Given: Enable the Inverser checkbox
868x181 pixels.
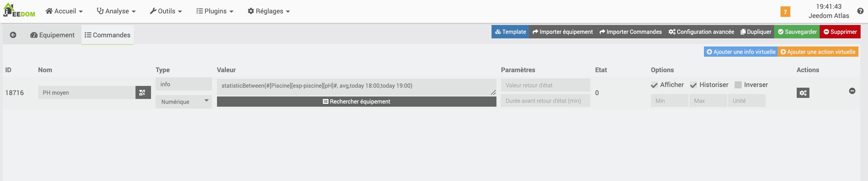Looking at the screenshot, I should coord(738,85).
